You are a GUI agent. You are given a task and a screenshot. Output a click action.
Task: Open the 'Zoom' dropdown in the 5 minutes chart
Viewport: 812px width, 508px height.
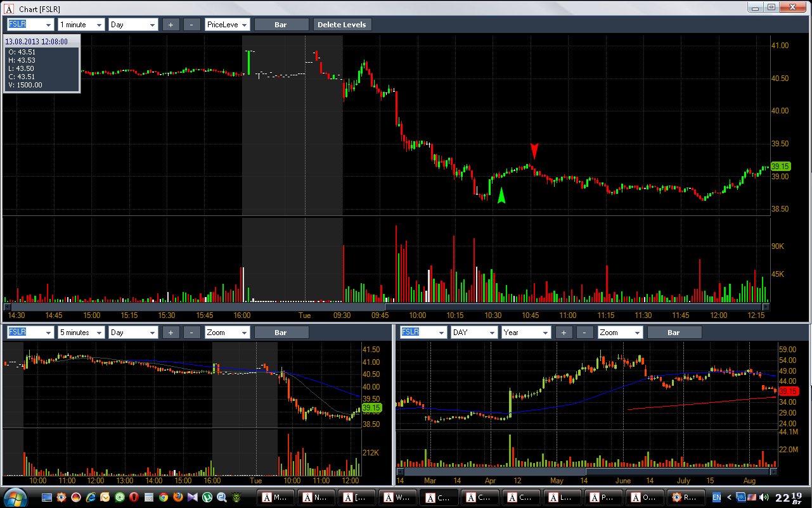[x=228, y=332]
